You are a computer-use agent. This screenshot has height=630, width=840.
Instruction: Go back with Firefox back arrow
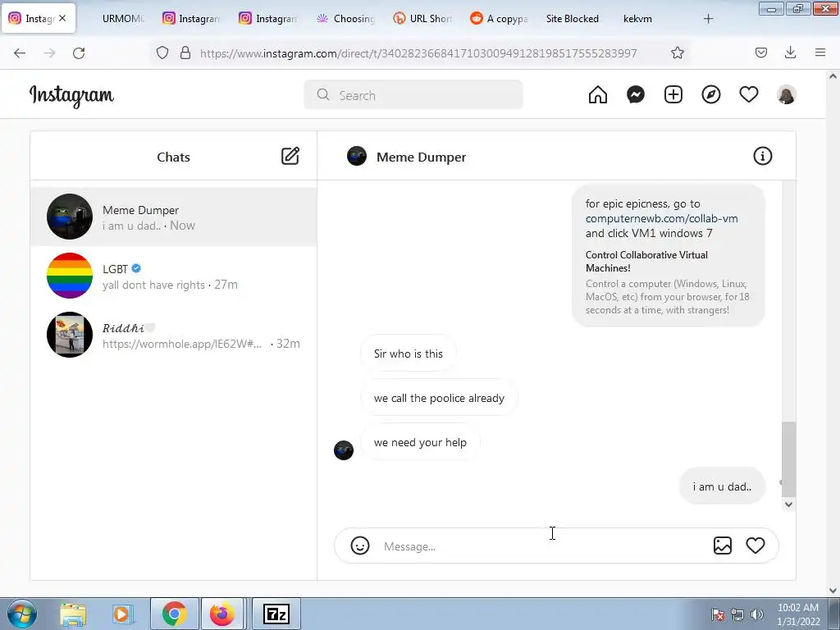click(20, 52)
